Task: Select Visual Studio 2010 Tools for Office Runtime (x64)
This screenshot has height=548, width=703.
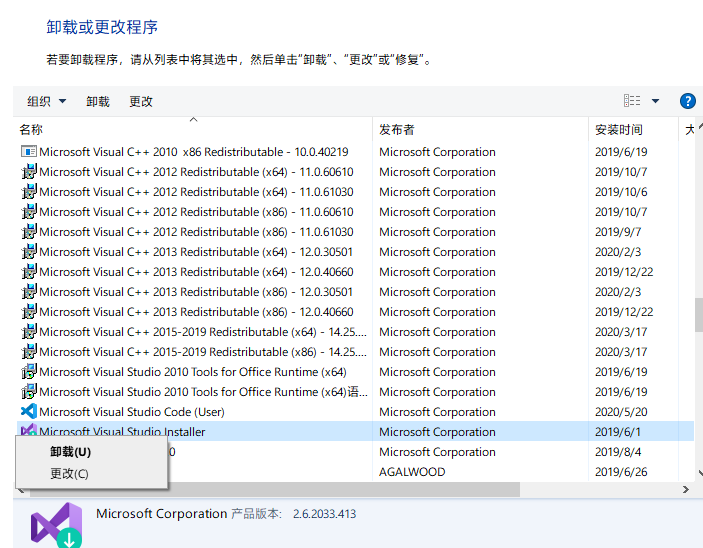Action: 193,372
